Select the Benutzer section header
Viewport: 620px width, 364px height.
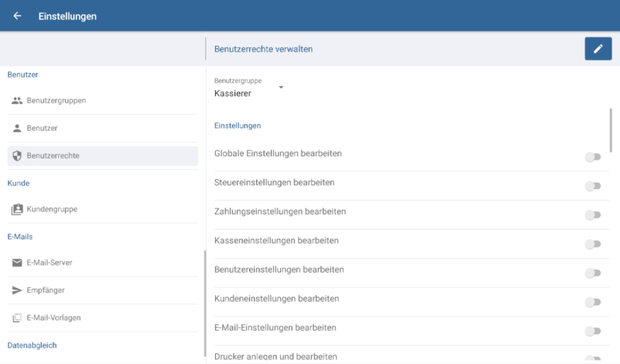click(x=22, y=74)
